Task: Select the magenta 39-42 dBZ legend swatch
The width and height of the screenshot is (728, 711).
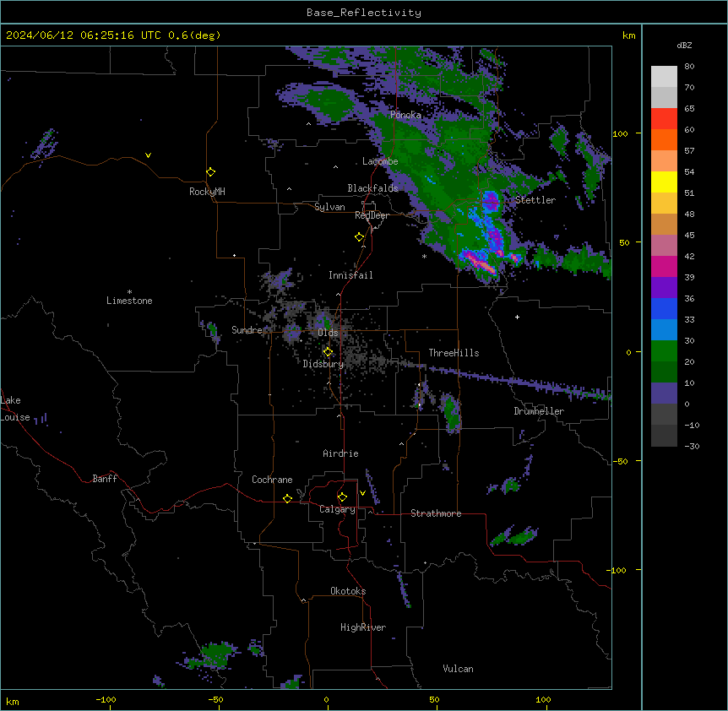Action: click(664, 266)
